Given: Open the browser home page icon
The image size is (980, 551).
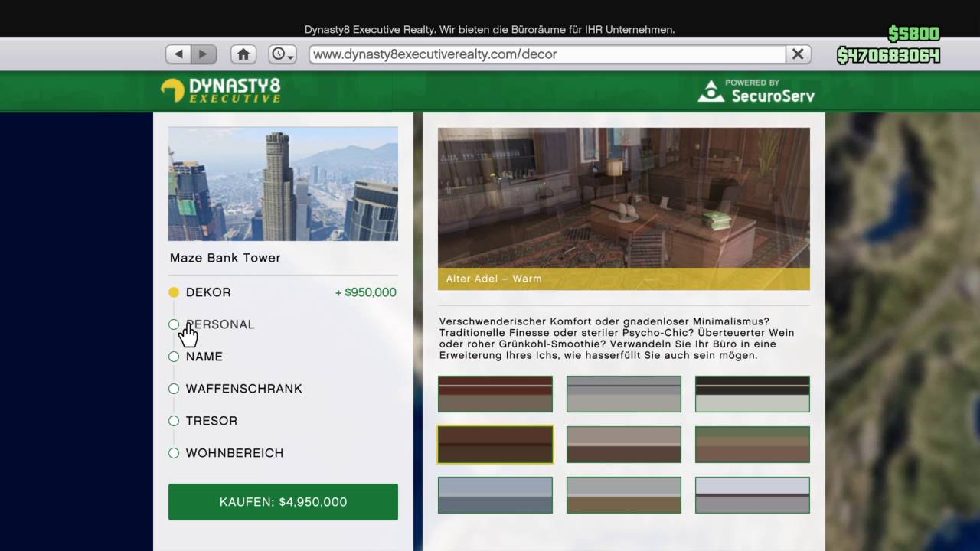Looking at the screenshot, I should (x=243, y=54).
